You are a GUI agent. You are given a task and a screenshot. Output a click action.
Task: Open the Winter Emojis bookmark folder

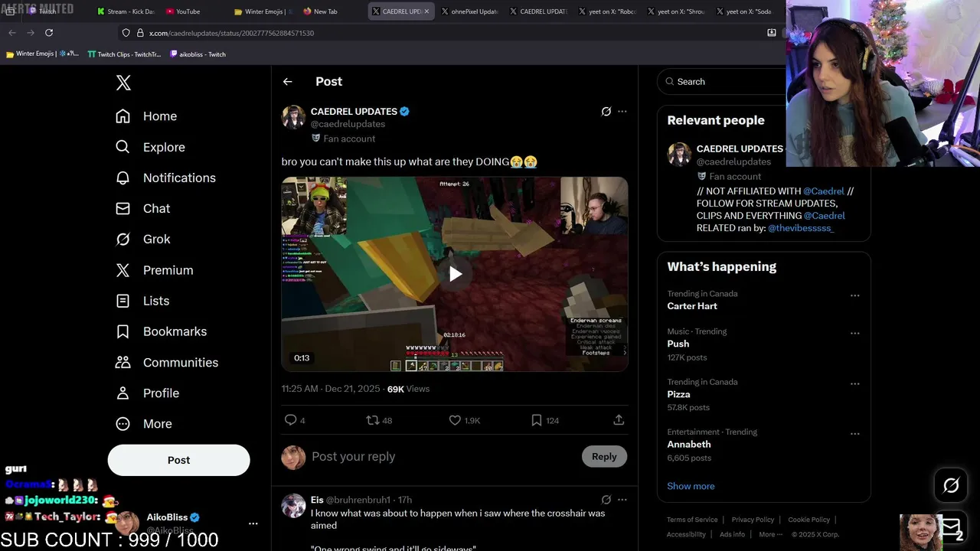tap(41, 54)
